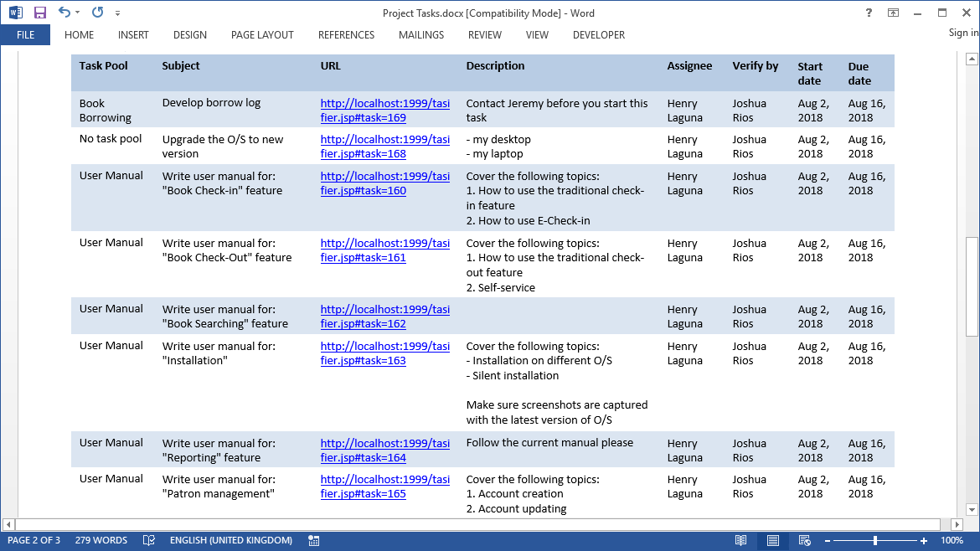Click the macro recording status icon
The height and width of the screenshot is (551, 980).
point(314,540)
